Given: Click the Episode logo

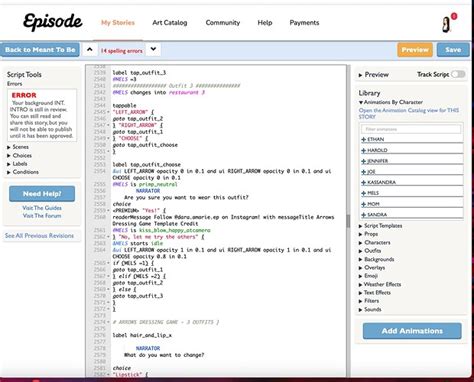Looking at the screenshot, I should (52, 22).
